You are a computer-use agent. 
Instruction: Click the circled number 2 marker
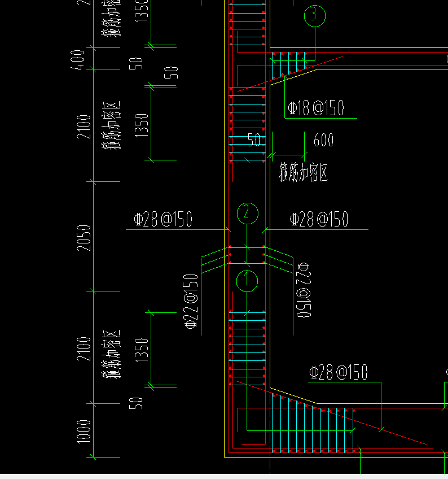tap(248, 213)
